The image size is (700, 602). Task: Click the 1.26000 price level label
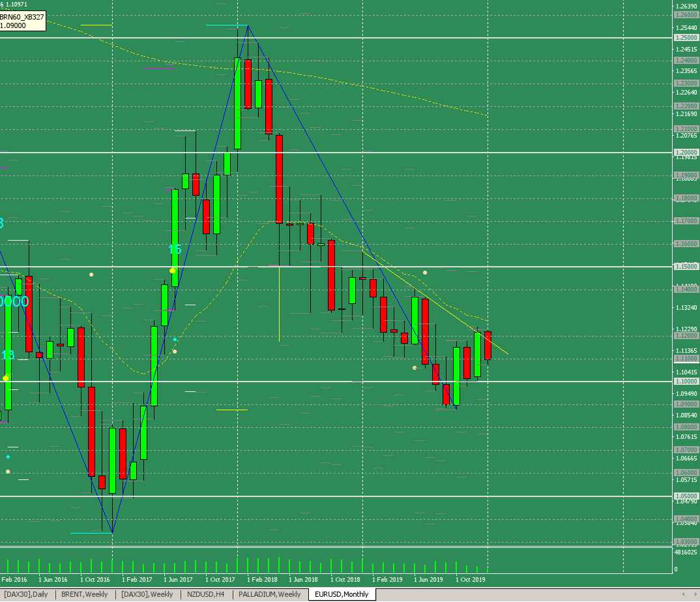point(686,15)
